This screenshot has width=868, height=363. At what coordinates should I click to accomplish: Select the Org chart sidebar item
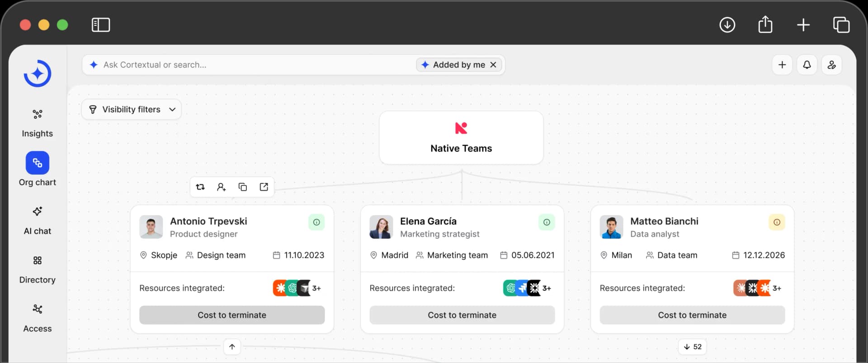tap(38, 169)
